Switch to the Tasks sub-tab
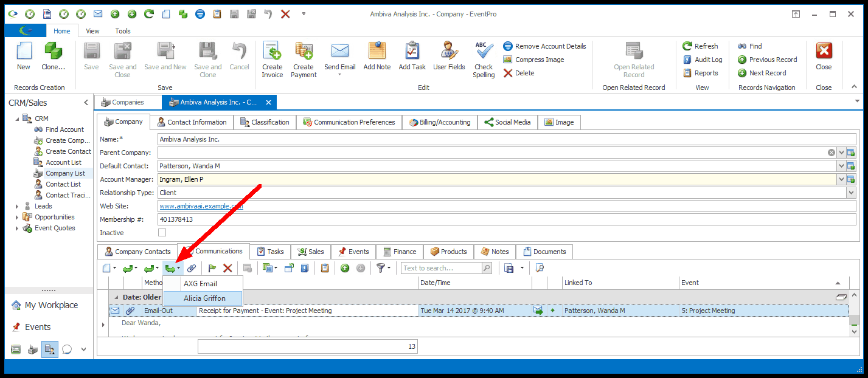This screenshot has height=378, width=868. click(x=270, y=252)
